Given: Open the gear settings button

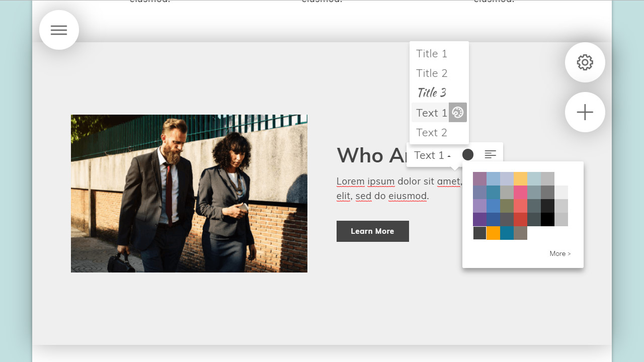Looking at the screenshot, I should [x=585, y=63].
